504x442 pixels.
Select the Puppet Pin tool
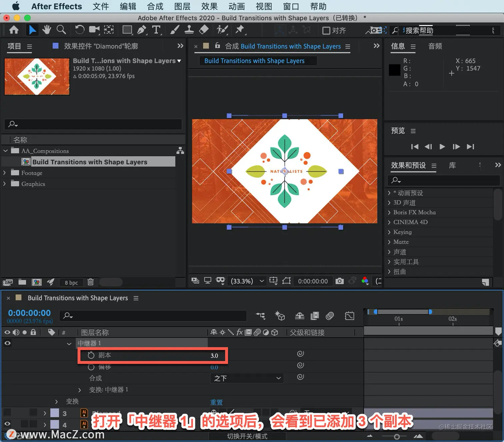click(x=240, y=30)
